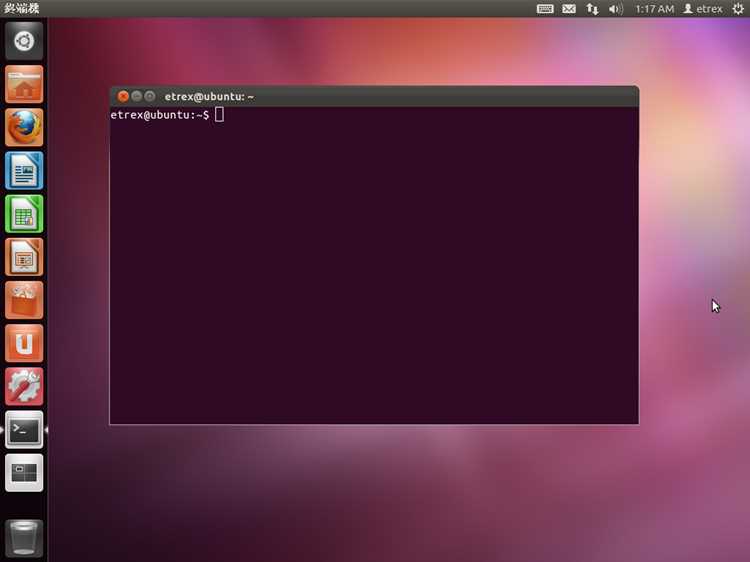Open the Home Folder launcher icon

(24, 84)
